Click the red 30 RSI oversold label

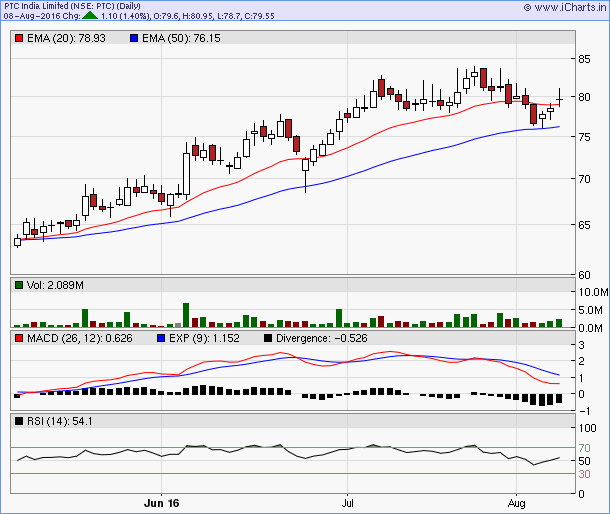584,474
